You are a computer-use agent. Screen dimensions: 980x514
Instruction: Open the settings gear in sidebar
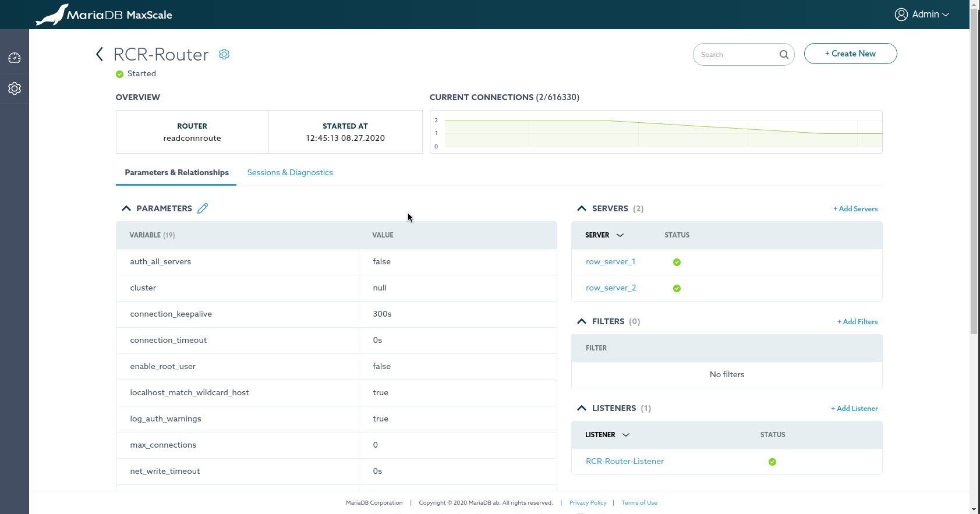tap(15, 88)
